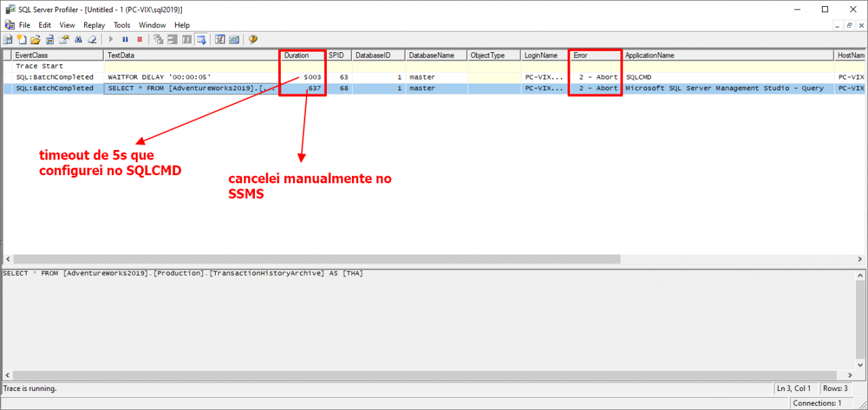868x410 pixels.
Task: Open the Window menu
Action: (152, 24)
